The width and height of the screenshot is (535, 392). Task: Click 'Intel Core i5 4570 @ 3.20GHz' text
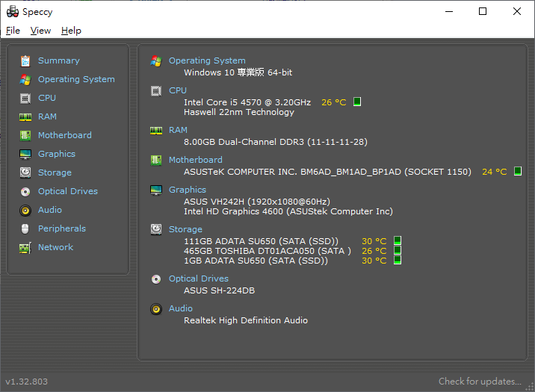click(x=247, y=102)
